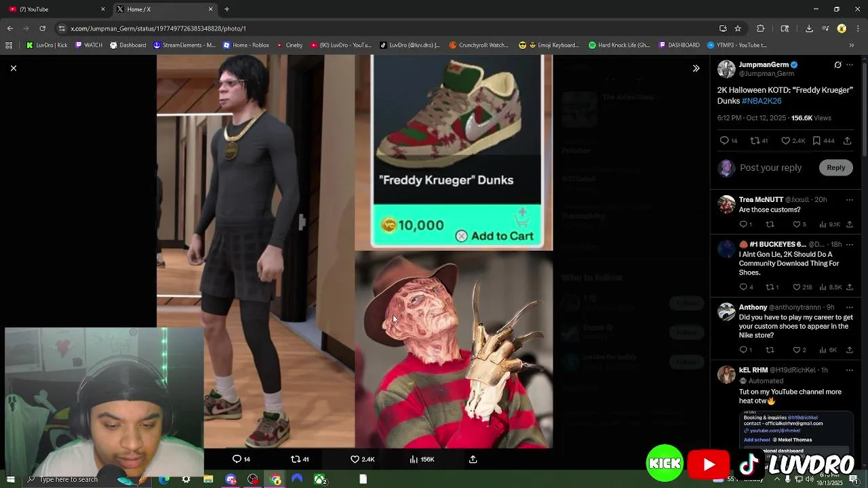The image size is (868, 488).
Task: Share the main post from the sidebar
Action: point(848,141)
